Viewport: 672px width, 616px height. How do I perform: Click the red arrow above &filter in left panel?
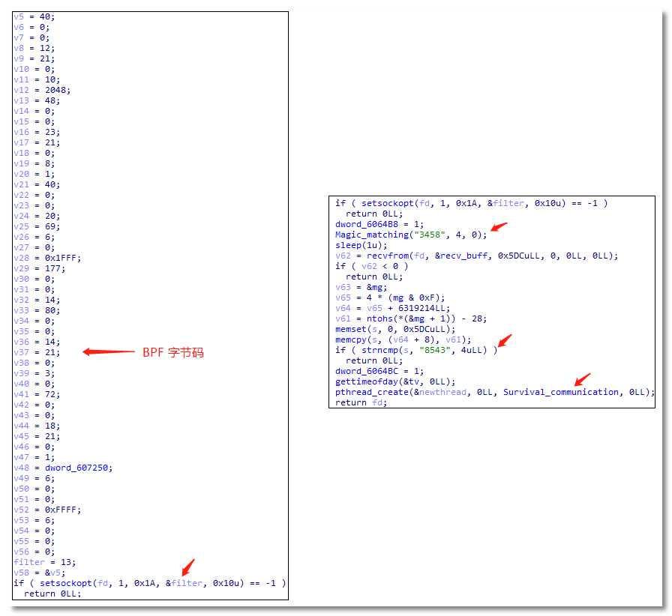point(187,567)
